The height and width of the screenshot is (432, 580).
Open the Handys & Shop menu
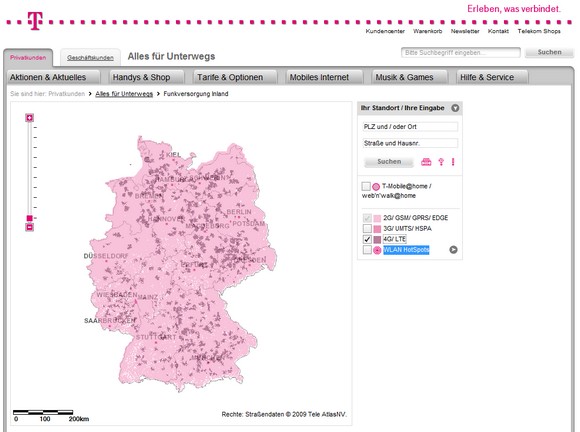[147, 77]
